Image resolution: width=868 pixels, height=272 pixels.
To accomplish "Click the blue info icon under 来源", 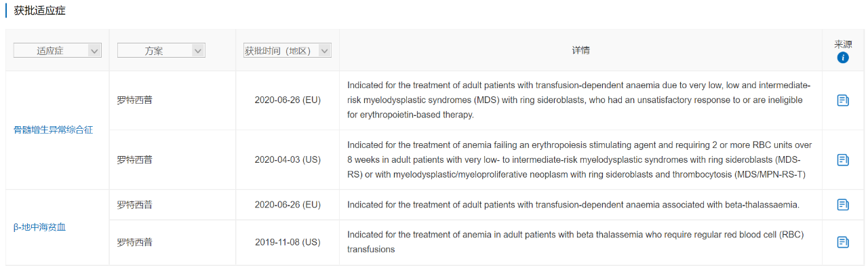I will 843,58.
